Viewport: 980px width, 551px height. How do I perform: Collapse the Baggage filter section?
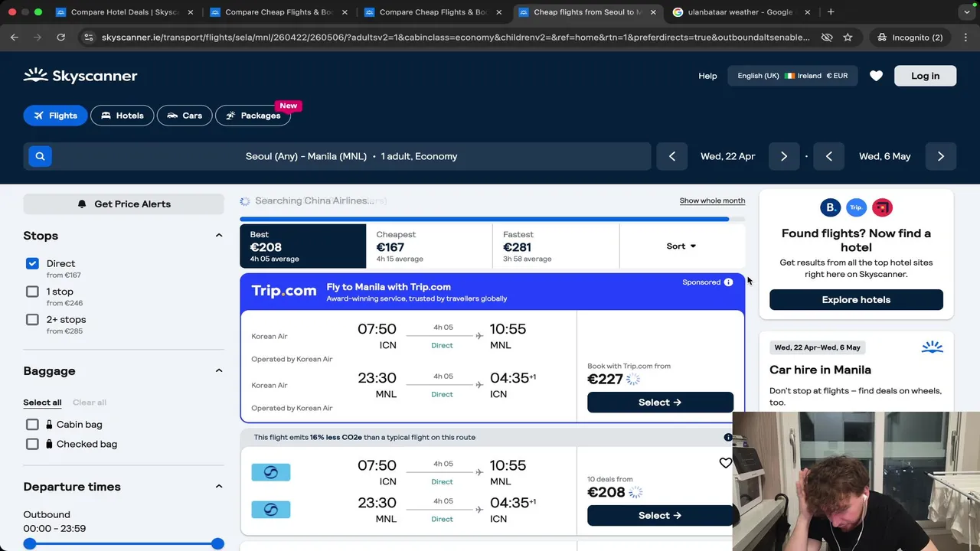[218, 370]
